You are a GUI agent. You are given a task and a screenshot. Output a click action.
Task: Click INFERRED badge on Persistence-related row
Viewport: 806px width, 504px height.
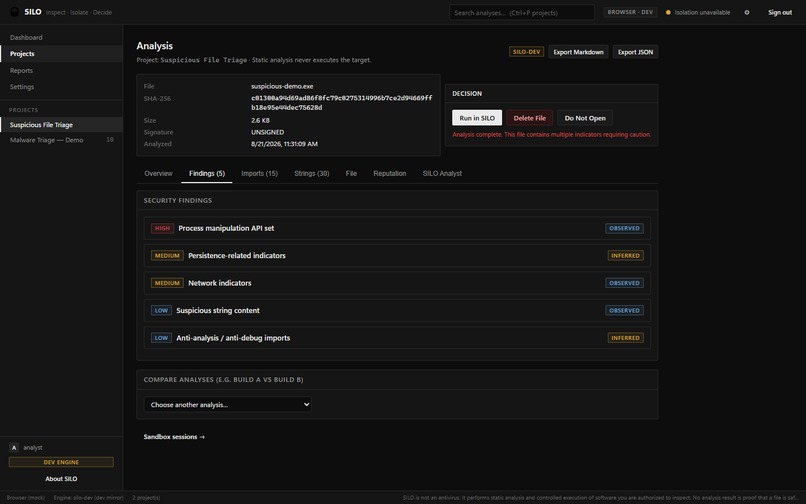pos(626,256)
